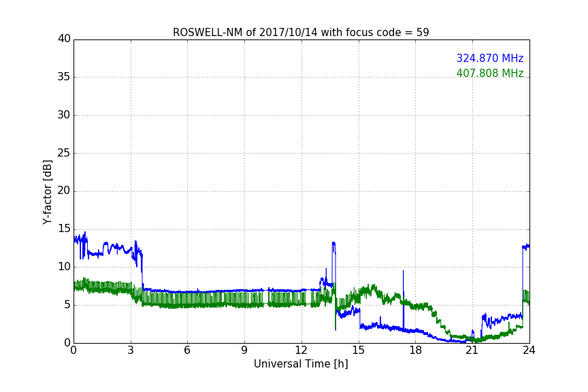Viewport: 588px width, 392px height.
Task: Click y-axis tick value 20
Action: [64, 191]
